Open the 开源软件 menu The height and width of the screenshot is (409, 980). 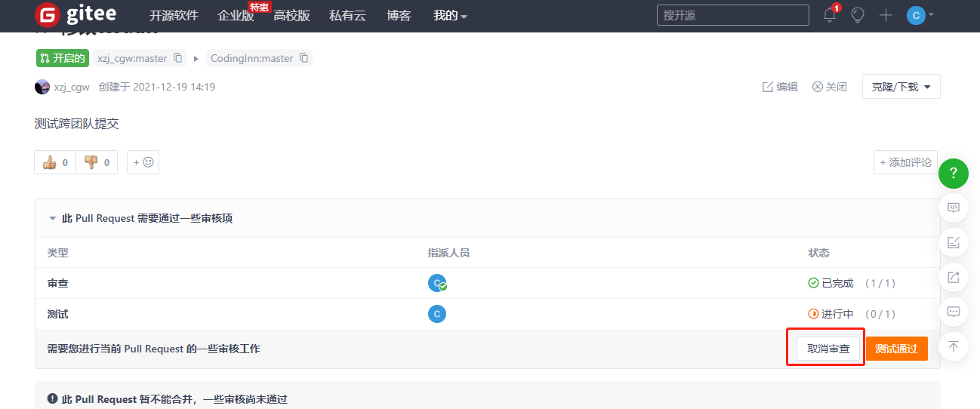(x=174, y=15)
